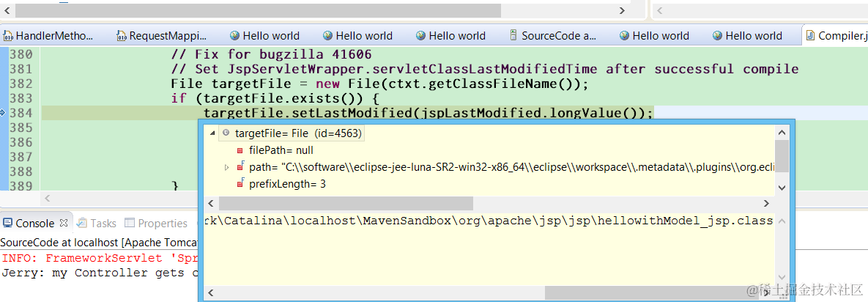
Task: Select Hello world tab right after SourceCode tab
Action: [654, 36]
